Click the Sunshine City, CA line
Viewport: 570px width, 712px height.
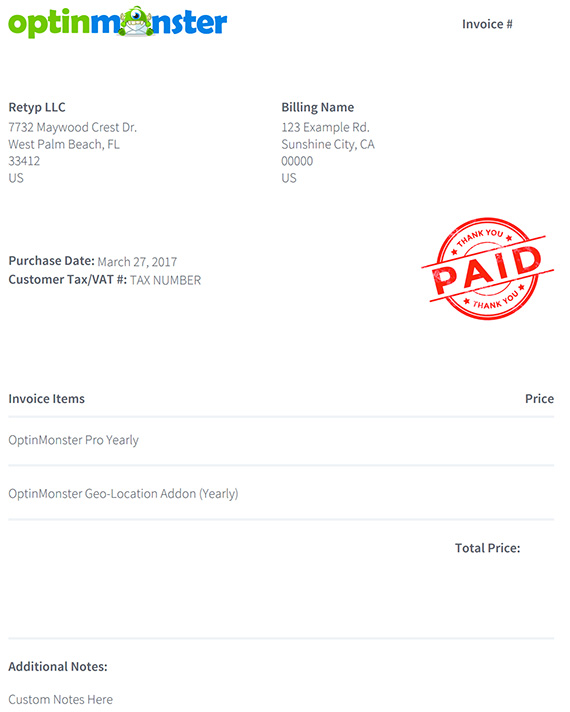click(328, 144)
